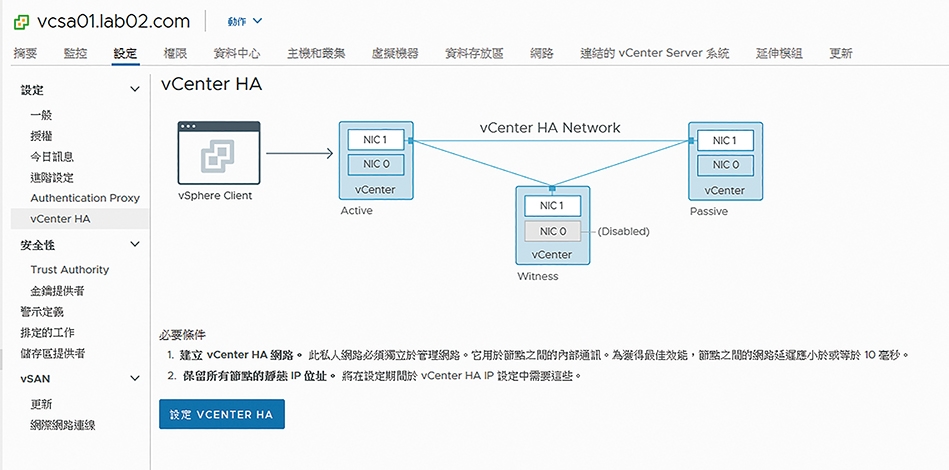Open the 連結的 vCenter Server 系統 tab
This screenshot has height=470, width=949.
[x=655, y=53]
